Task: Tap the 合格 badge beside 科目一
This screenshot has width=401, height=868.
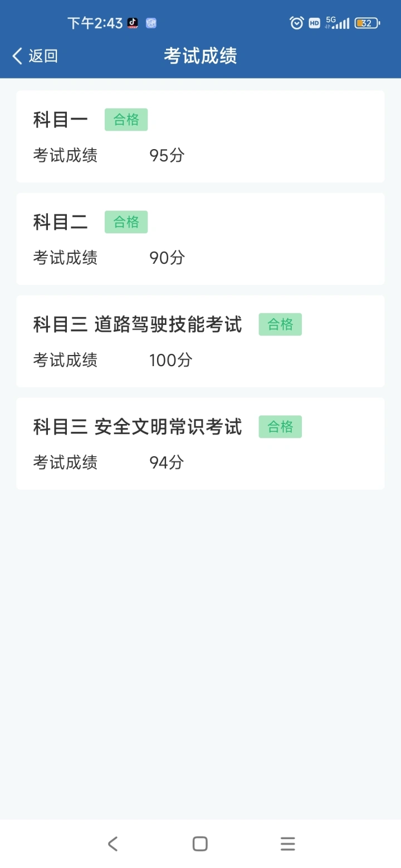Action: click(x=126, y=120)
